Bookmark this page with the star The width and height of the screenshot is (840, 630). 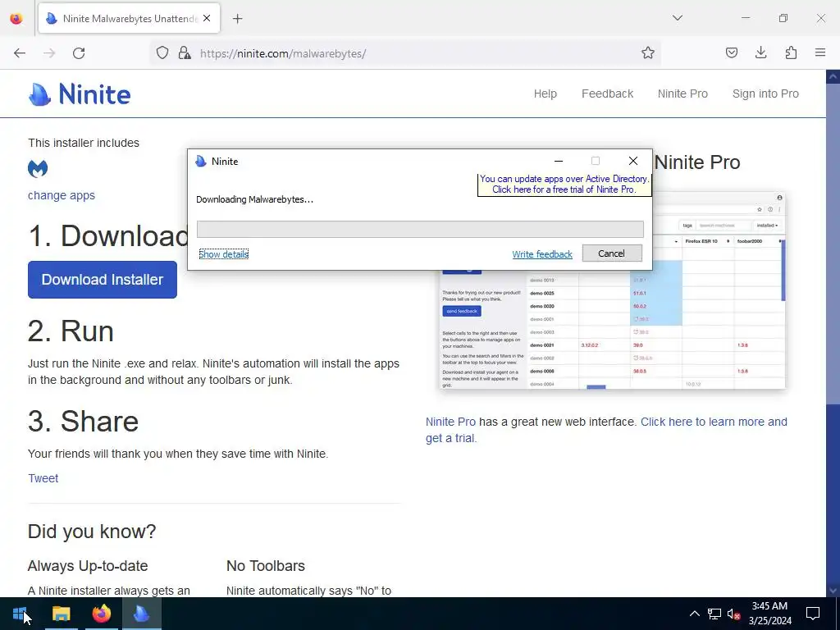[648, 52]
